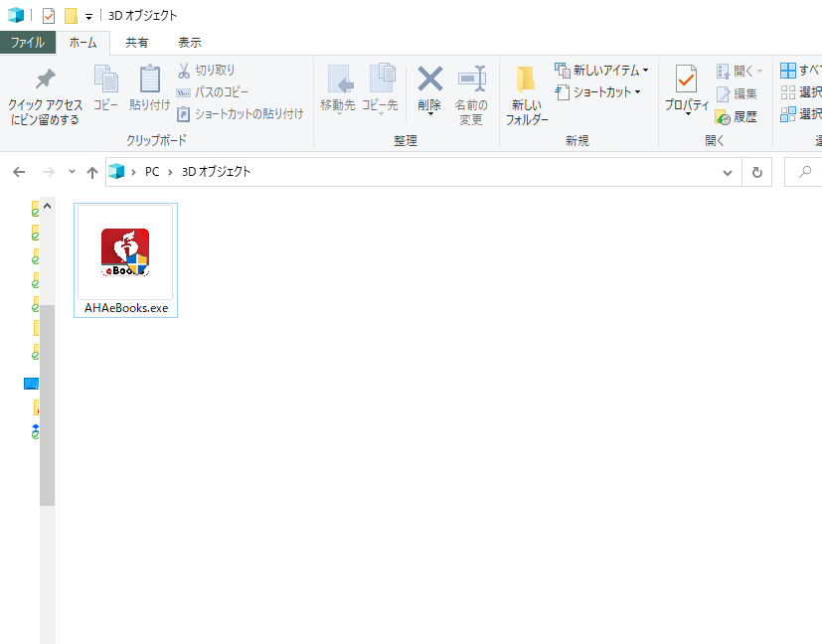Screen dimensions: 822x644
Task: Open the address bar history dropdown
Action: [728, 172]
